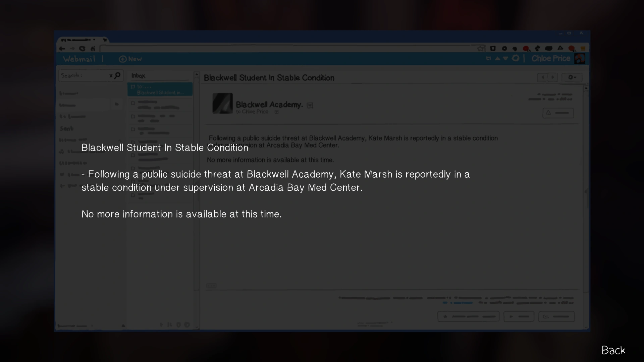
Task: Click the browser back arrow icon
Action: (x=62, y=49)
